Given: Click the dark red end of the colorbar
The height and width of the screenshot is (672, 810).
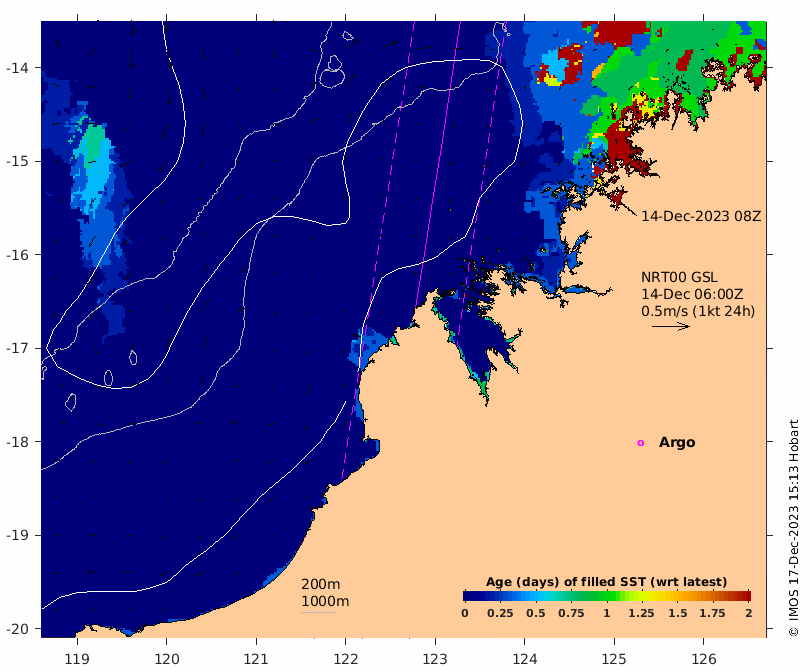Looking at the screenshot, I should coord(745,596).
